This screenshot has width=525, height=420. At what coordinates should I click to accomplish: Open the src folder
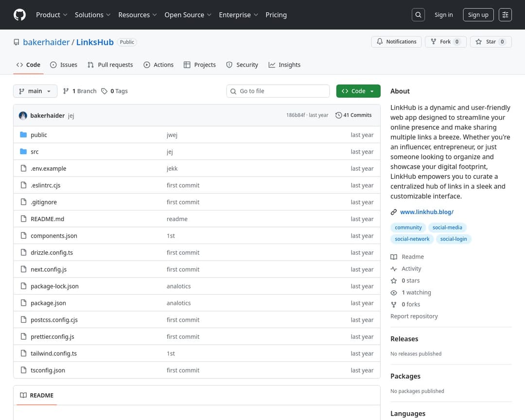[35, 152]
